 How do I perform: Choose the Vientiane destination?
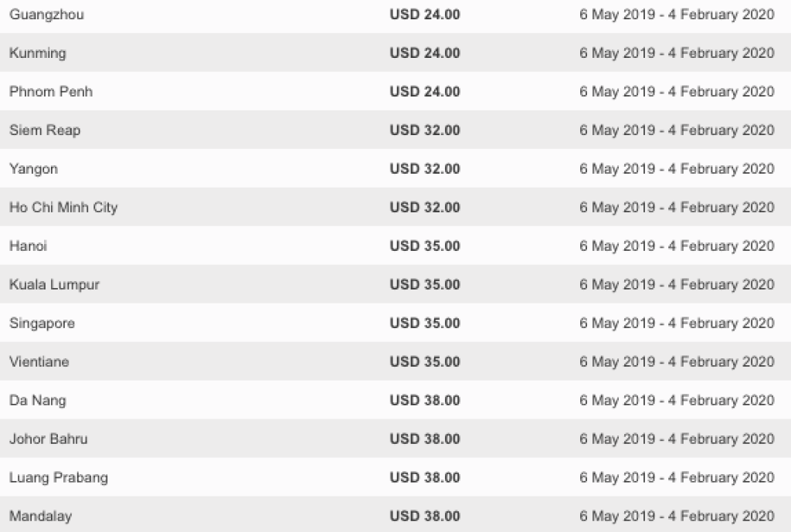click(39, 362)
